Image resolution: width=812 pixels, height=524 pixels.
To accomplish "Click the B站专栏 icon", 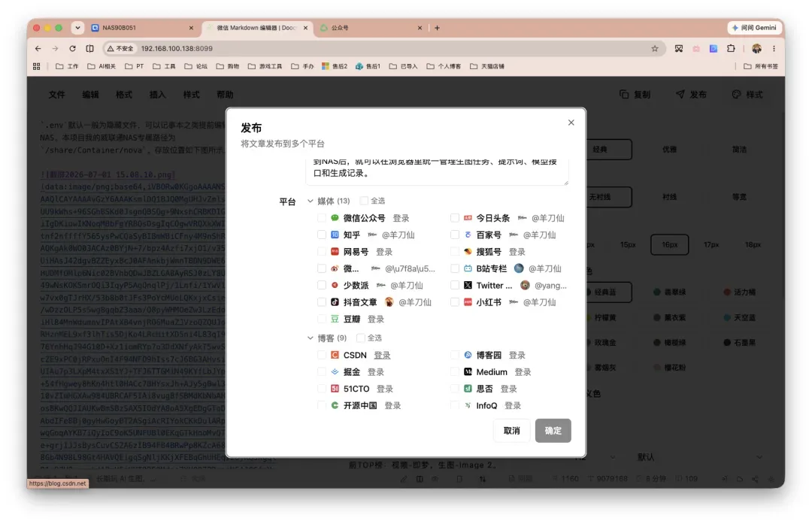I will (468, 268).
